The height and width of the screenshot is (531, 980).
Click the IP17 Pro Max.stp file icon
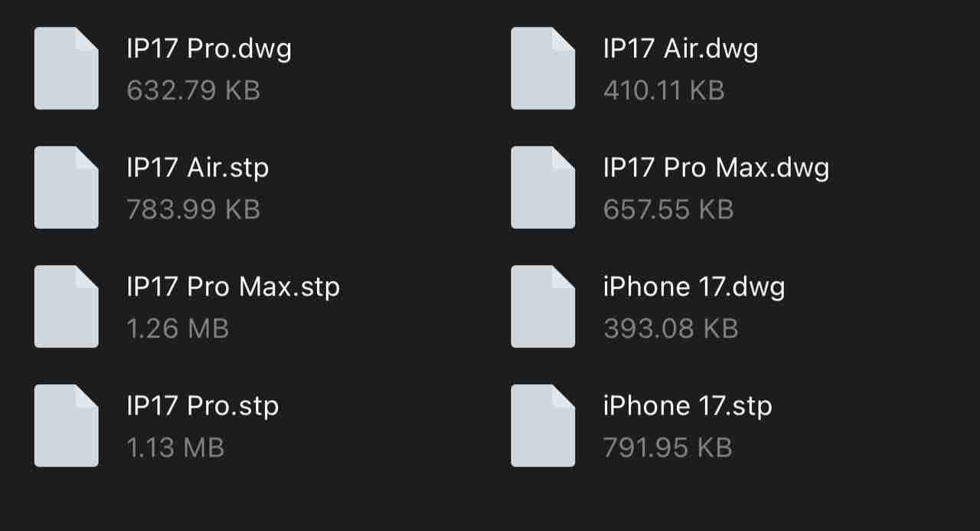[x=66, y=306]
